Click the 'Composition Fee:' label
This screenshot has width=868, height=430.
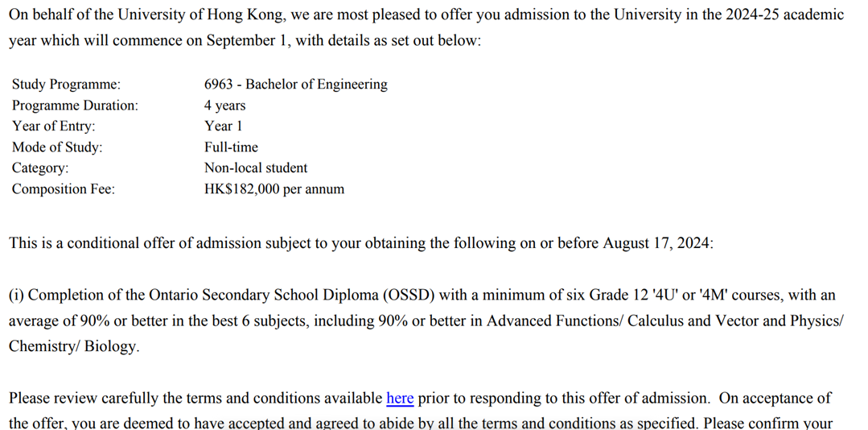[63, 189]
